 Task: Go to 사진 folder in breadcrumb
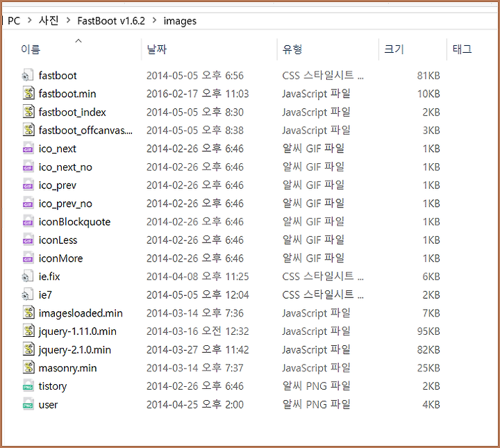tap(49, 21)
